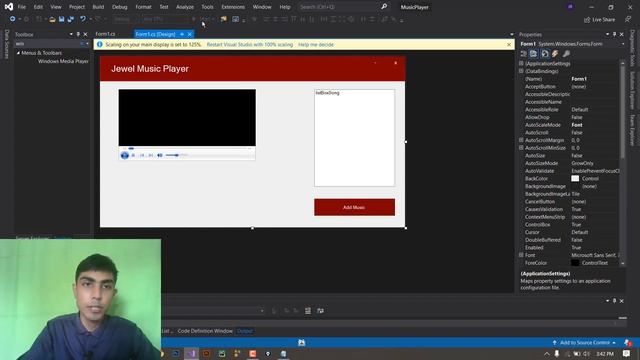Open the Toolbox window options dropdown
640x360 pixels.
pyautogui.click(x=71, y=34)
